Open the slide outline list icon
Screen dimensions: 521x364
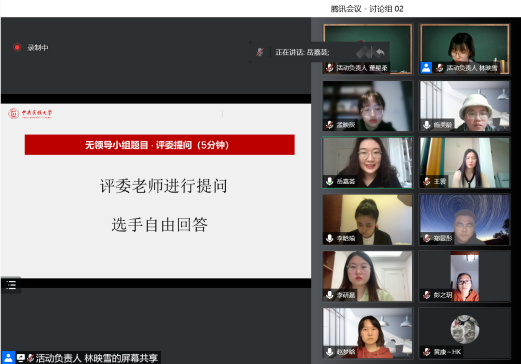[x=11, y=285]
